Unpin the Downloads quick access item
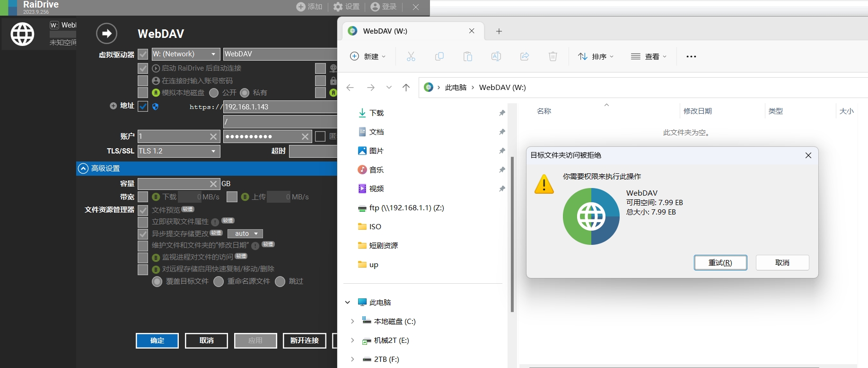This screenshot has width=868, height=368. coord(502,113)
